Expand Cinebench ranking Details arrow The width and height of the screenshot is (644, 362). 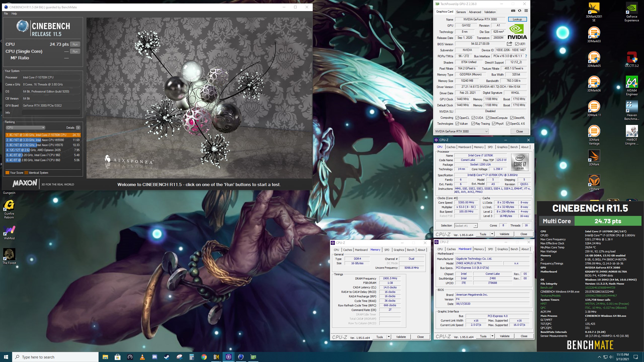pos(78,128)
